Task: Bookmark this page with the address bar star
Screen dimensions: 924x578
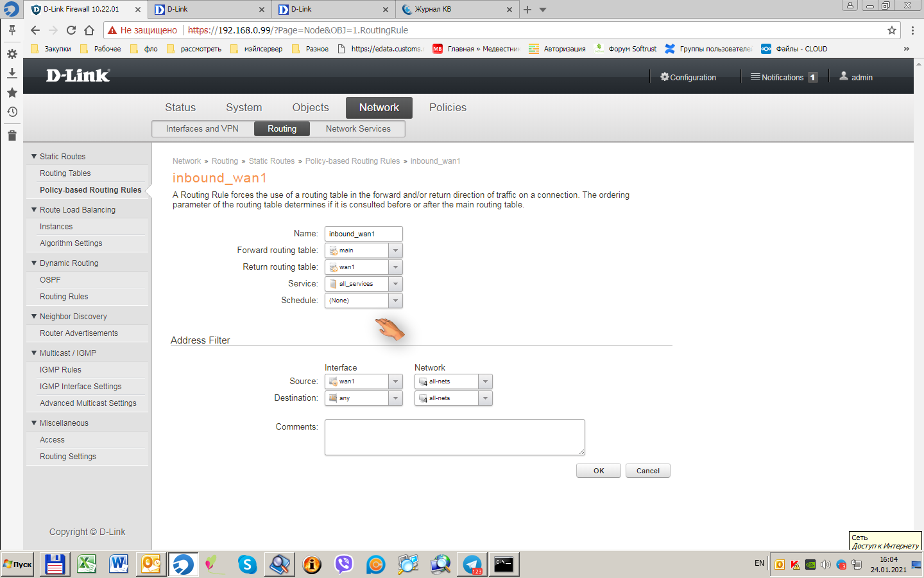Action: point(892,30)
